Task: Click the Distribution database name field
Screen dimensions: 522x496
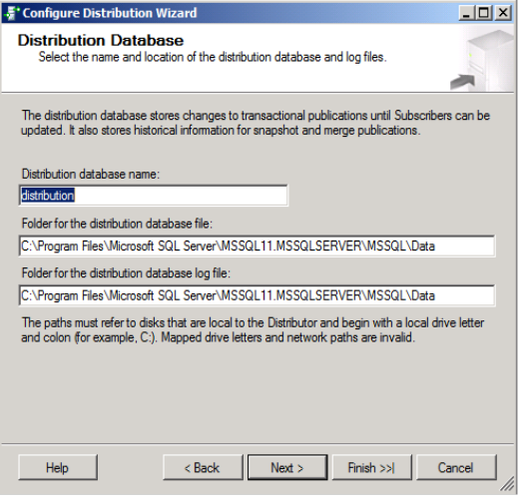Action: coord(153,195)
